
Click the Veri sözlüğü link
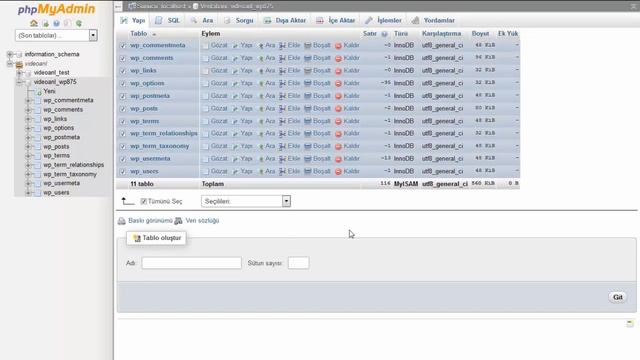(202, 220)
